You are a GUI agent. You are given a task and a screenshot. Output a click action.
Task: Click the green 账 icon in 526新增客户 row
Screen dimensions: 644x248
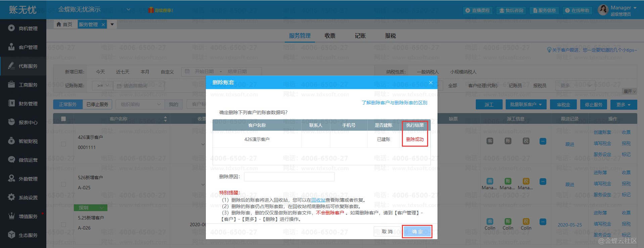pos(508,181)
